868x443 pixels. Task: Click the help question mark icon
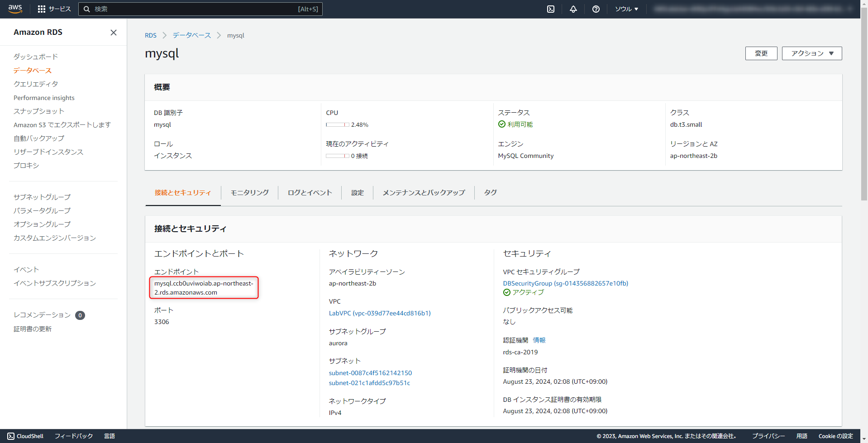[596, 9]
